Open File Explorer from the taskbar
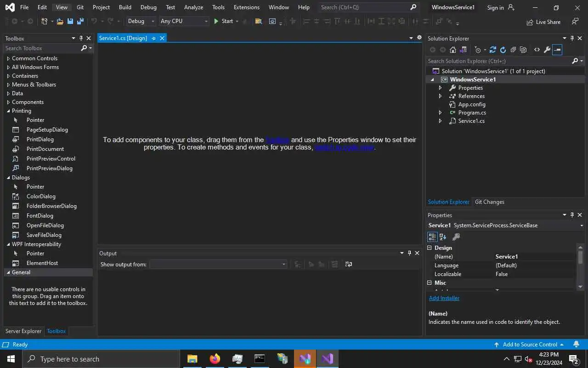The image size is (588, 368). (192, 359)
